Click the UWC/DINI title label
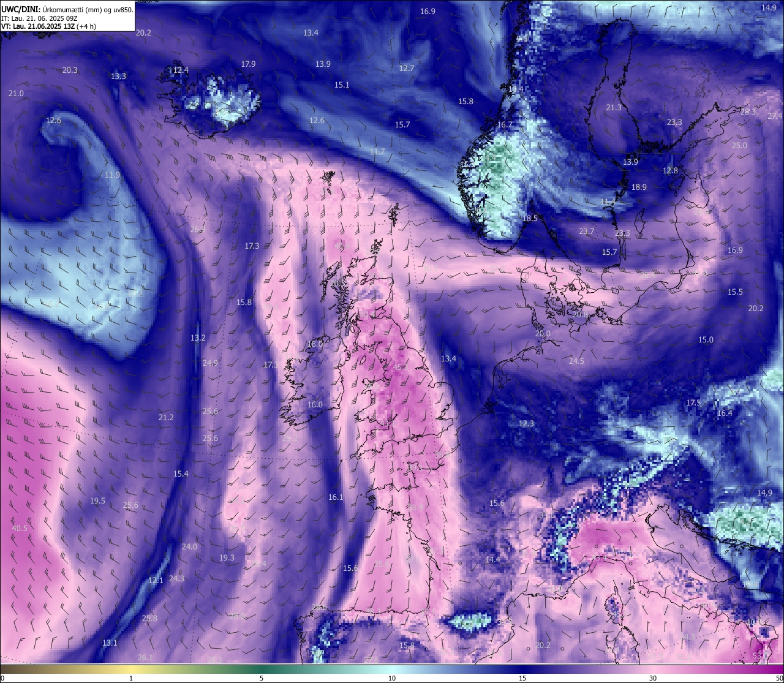This screenshot has width=784, height=683. 20,9
